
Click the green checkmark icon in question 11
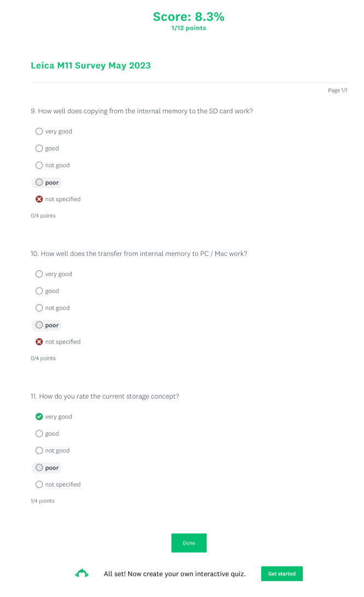[x=39, y=417]
